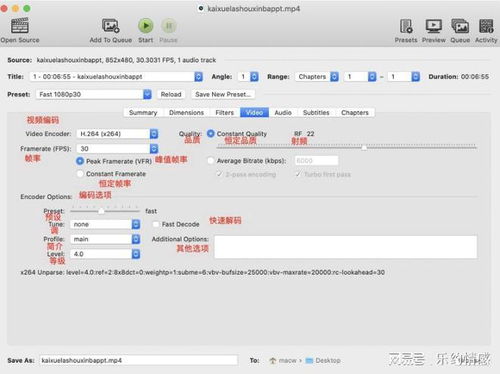This screenshot has height=374, width=500.
Task: Show the Queue window icon
Action: tap(460, 26)
